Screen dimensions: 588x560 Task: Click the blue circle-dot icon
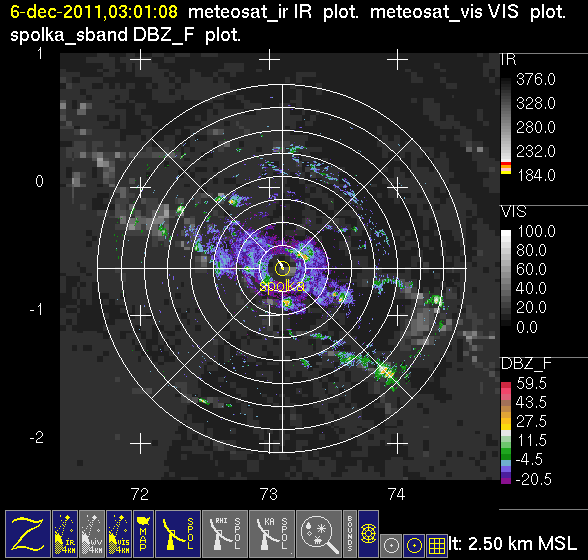[x=414, y=545]
